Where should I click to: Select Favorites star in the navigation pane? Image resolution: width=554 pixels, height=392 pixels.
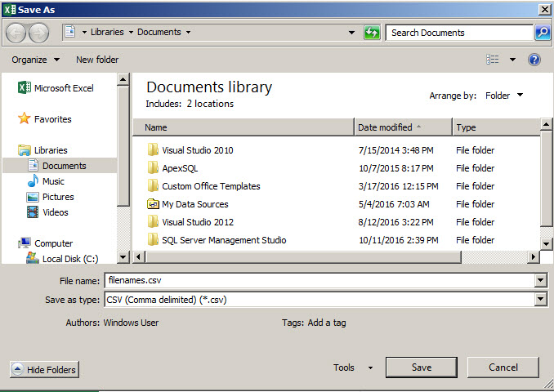click(52, 119)
